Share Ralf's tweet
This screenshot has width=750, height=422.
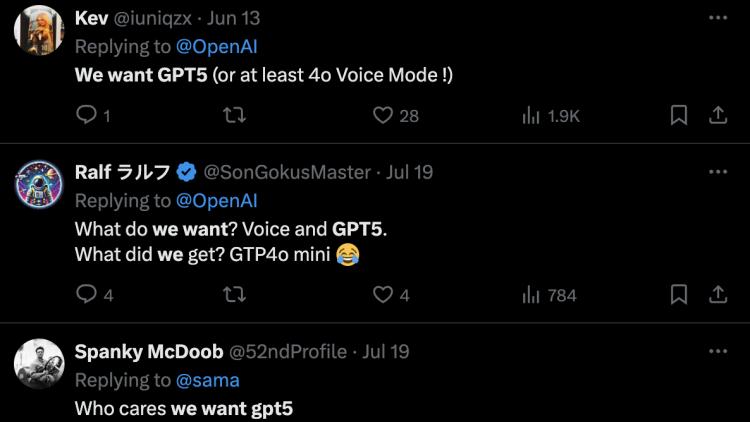717,295
